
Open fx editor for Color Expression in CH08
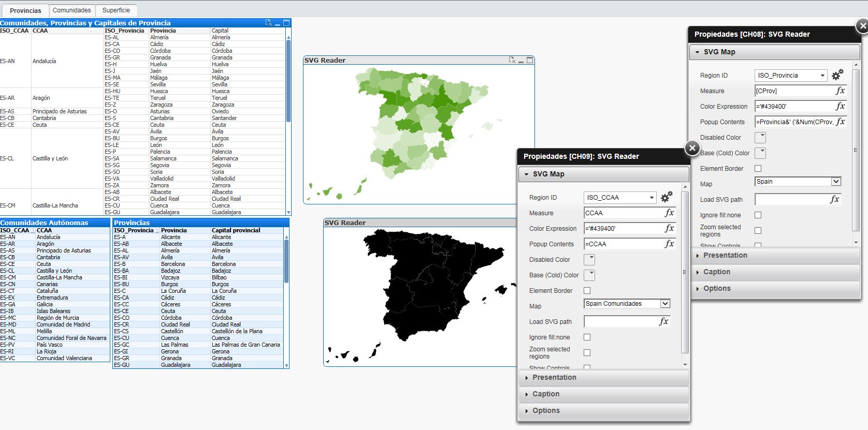point(840,106)
